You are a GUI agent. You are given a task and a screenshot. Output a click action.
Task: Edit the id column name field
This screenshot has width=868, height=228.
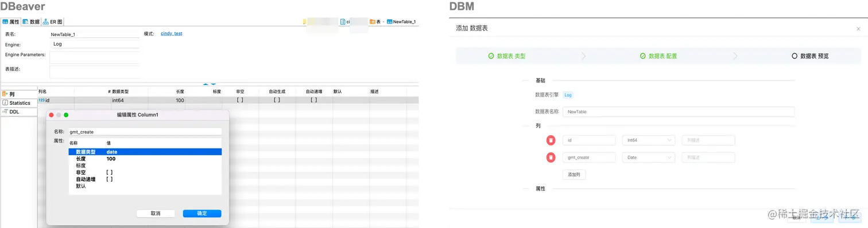pyautogui.click(x=589, y=140)
